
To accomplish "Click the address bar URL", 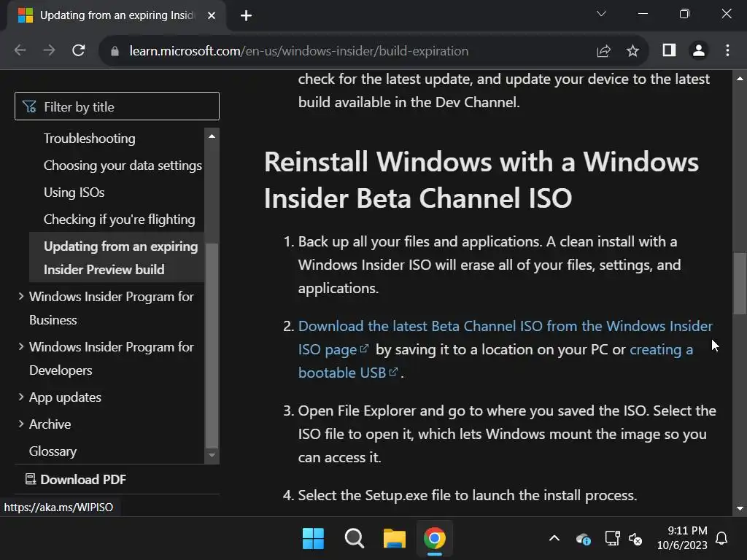I will click(298, 51).
